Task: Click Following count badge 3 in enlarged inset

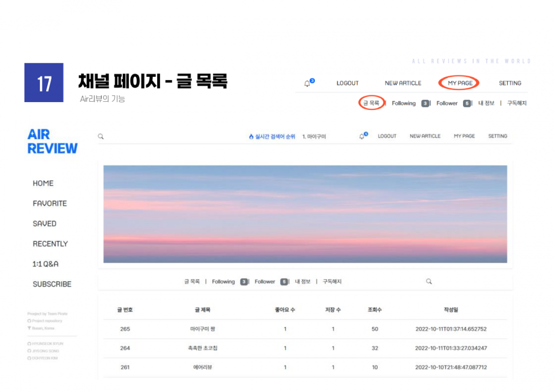Action: point(425,103)
